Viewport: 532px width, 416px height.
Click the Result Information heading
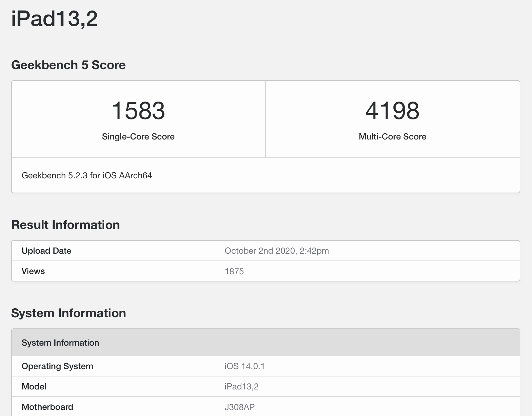(x=65, y=225)
